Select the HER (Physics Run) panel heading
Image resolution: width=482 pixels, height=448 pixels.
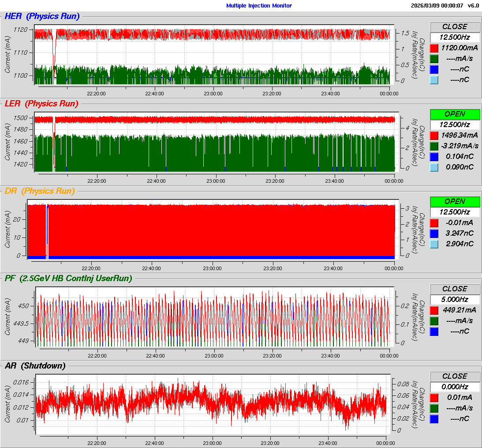tap(42, 17)
